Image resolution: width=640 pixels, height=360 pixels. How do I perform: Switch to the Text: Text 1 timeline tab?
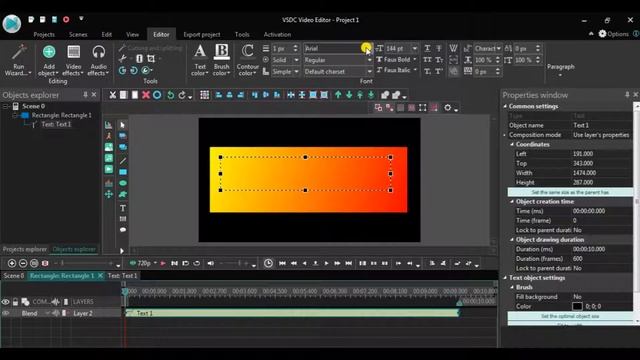tap(122, 276)
